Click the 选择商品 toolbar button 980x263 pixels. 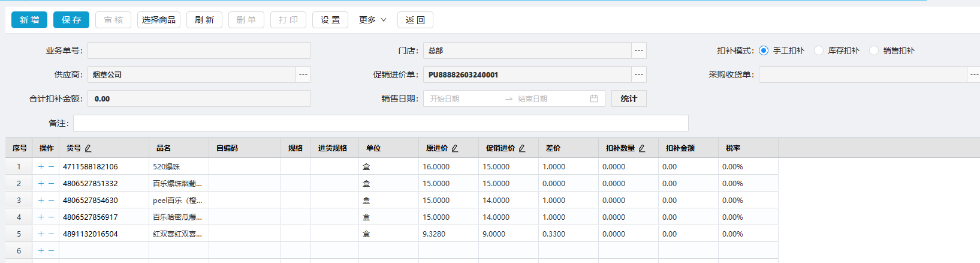[x=159, y=20]
